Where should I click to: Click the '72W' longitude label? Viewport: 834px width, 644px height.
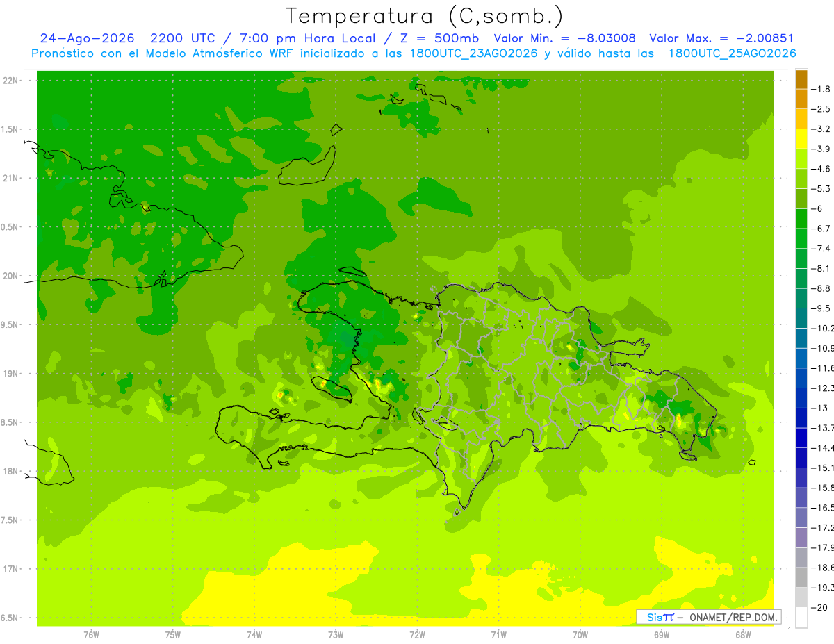click(417, 635)
